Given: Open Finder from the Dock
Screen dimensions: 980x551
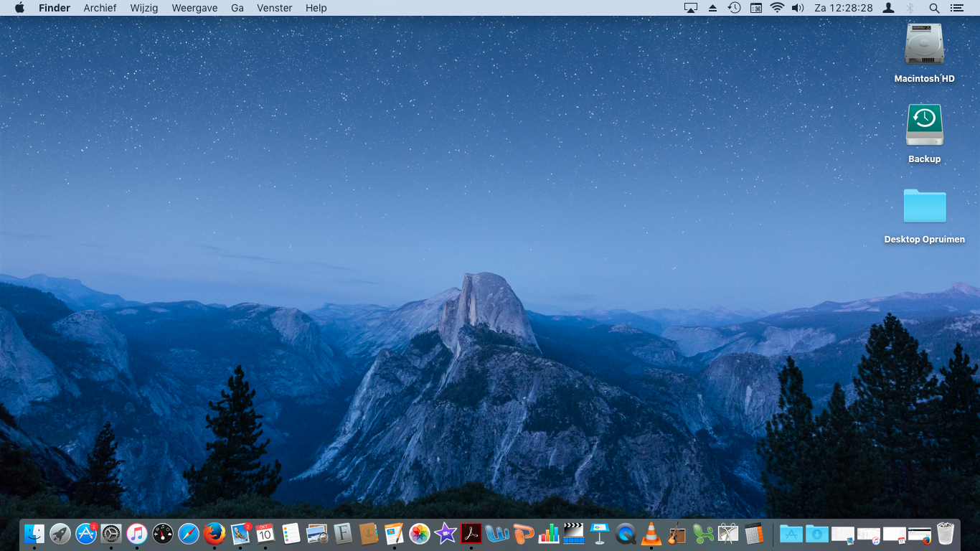Looking at the screenshot, I should (34, 533).
